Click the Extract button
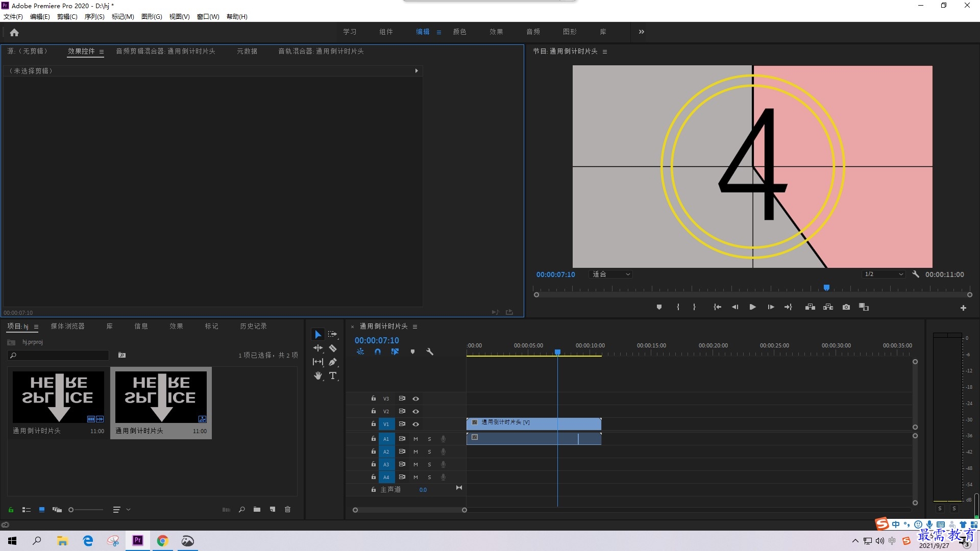This screenshot has width=980, height=551. pos(828,307)
